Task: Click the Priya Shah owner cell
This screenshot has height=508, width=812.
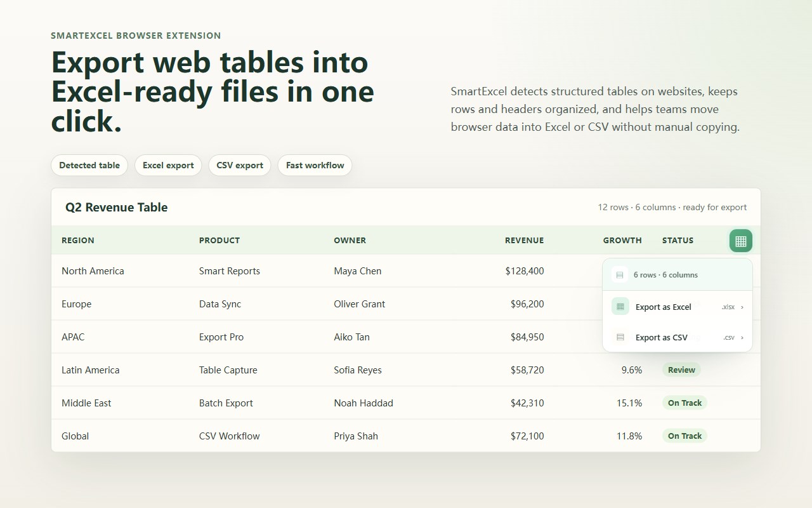Action: pos(356,436)
